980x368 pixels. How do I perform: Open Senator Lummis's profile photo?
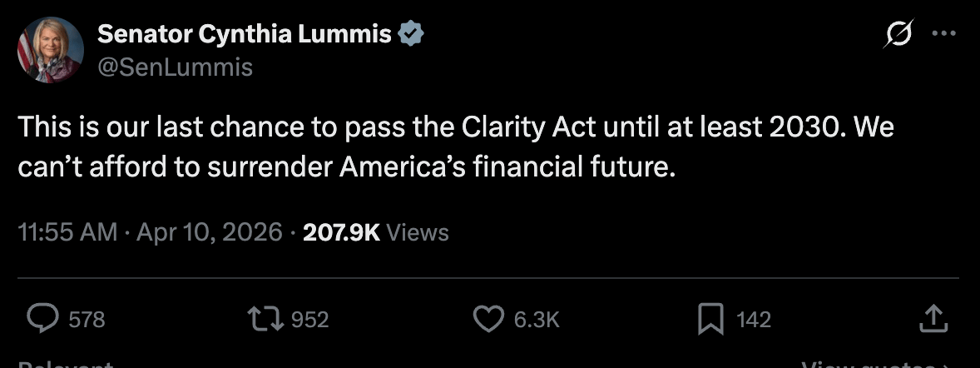click(51, 50)
